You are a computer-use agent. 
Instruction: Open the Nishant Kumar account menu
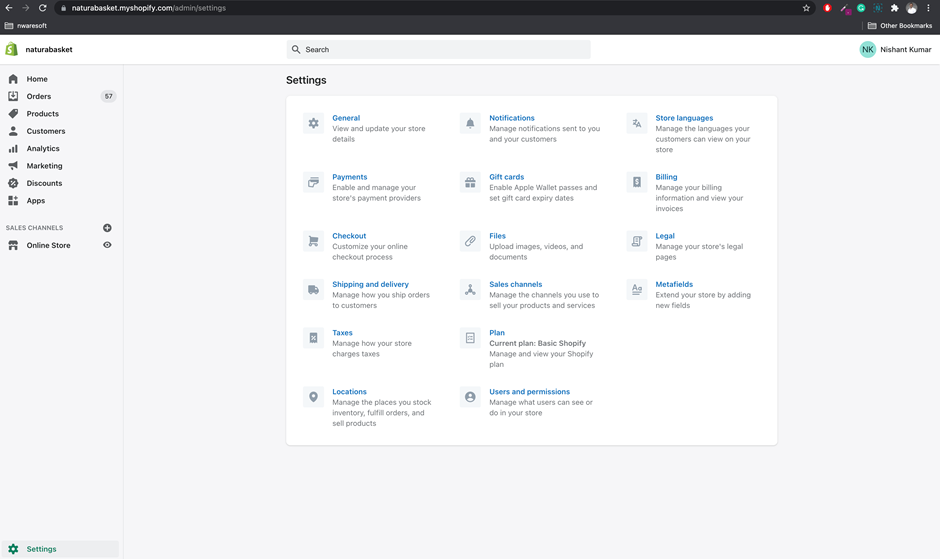[895, 49]
